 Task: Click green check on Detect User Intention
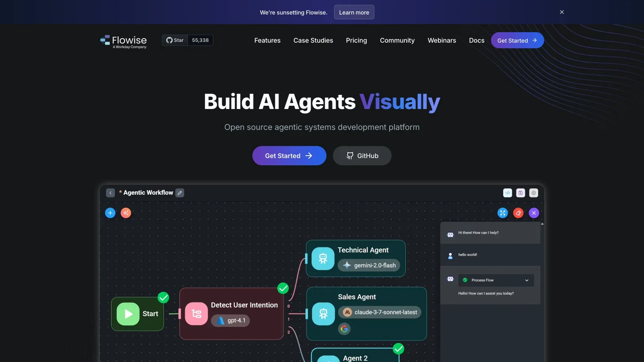click(x=283, y=288)
